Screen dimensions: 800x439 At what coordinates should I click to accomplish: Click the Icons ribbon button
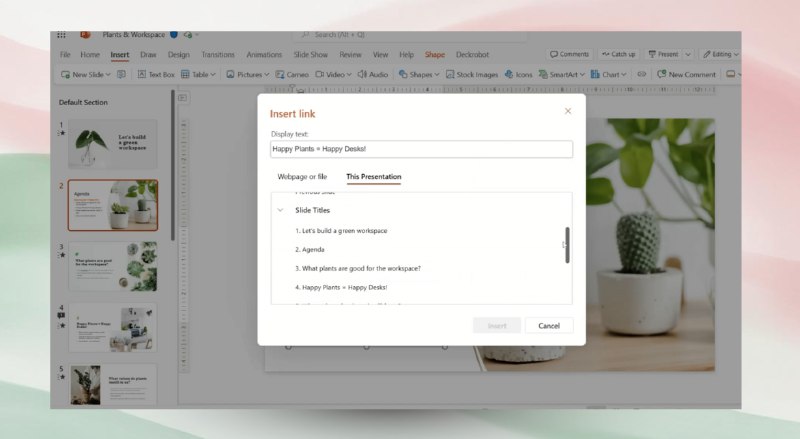(518, 75)
